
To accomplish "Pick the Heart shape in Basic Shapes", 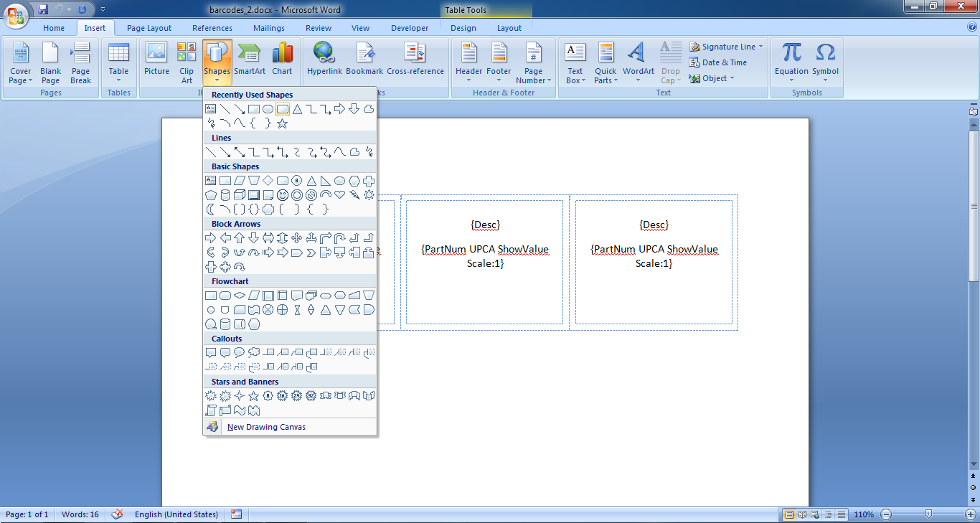I will (x=340, y=195).
